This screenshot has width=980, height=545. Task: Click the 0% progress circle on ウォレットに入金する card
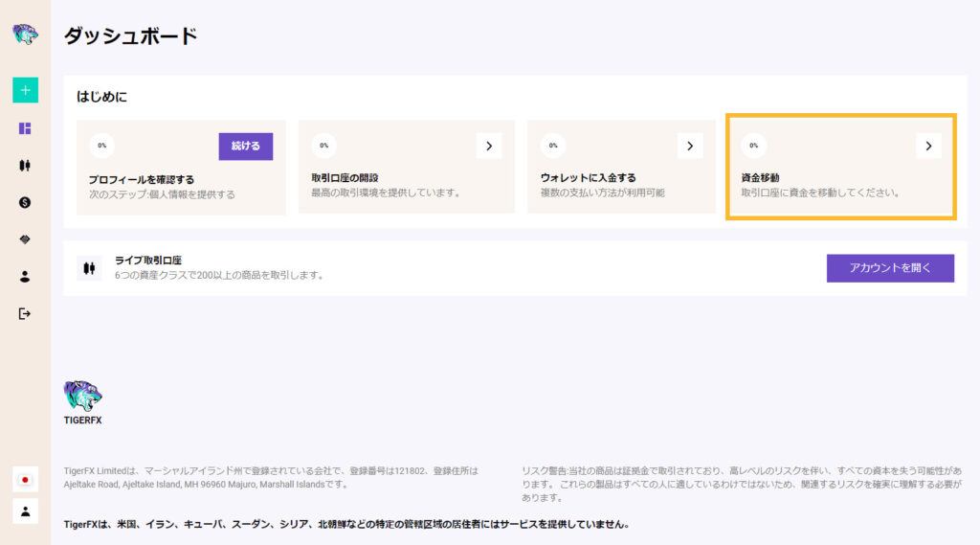tap(553, 146)
